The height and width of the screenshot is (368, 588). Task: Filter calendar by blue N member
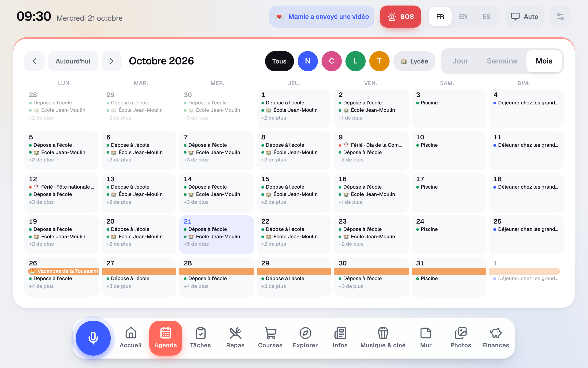pyautogui.click(x=308, y=61)
